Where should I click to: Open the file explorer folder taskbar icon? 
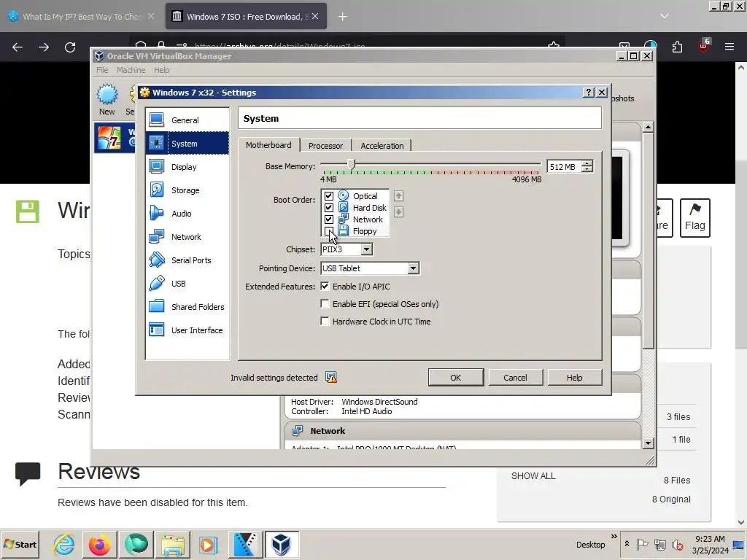[173, 544]
